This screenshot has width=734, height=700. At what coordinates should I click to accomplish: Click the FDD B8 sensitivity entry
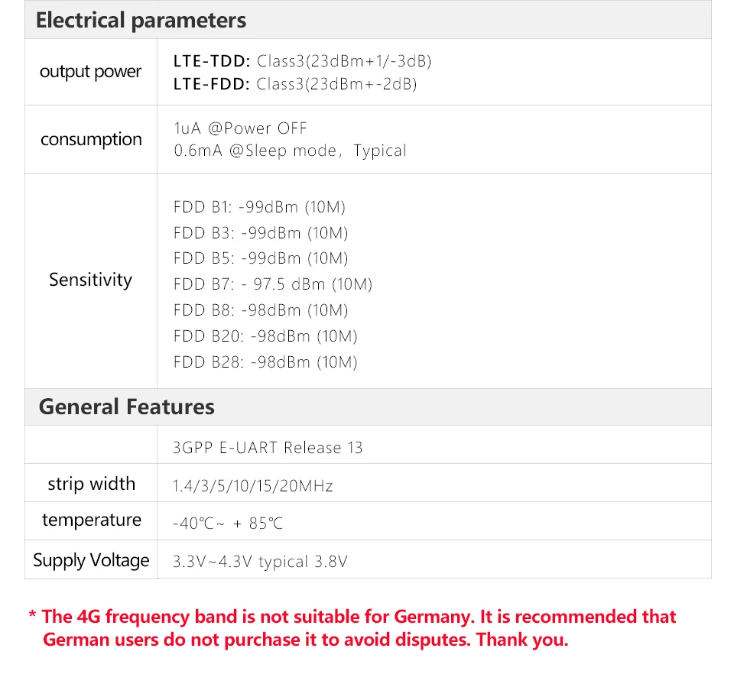261,310
